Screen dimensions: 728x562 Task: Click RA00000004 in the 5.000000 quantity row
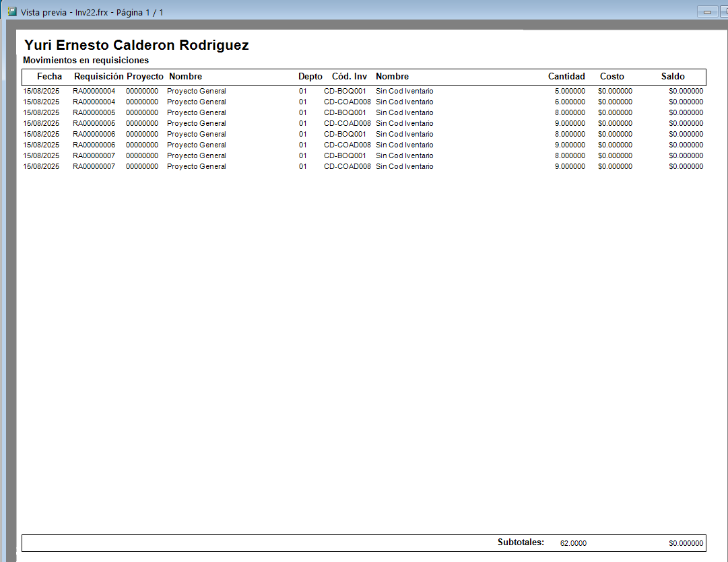coord(94,92)
